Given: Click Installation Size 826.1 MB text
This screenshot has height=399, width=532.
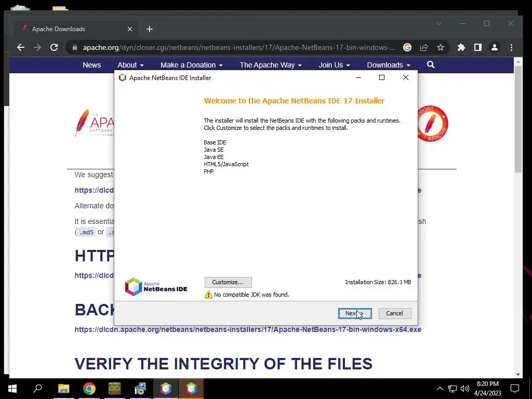Looking at the screenshot, I should click(x=378, y=282).
